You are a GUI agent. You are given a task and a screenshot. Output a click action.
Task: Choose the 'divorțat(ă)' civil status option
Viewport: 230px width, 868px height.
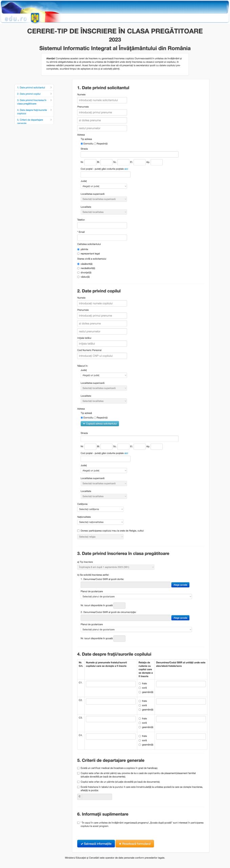[x=79, y=273]
